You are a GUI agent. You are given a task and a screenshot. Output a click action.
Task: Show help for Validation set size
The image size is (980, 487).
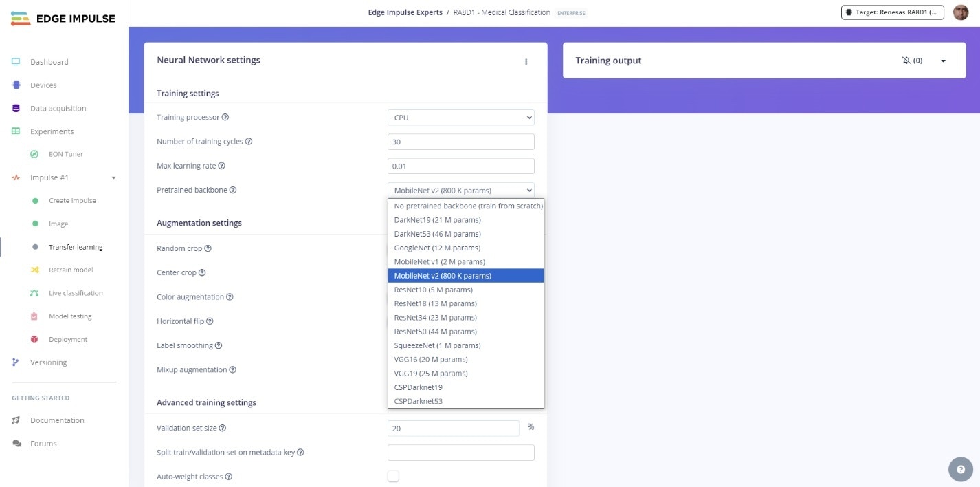pos(223,428)
